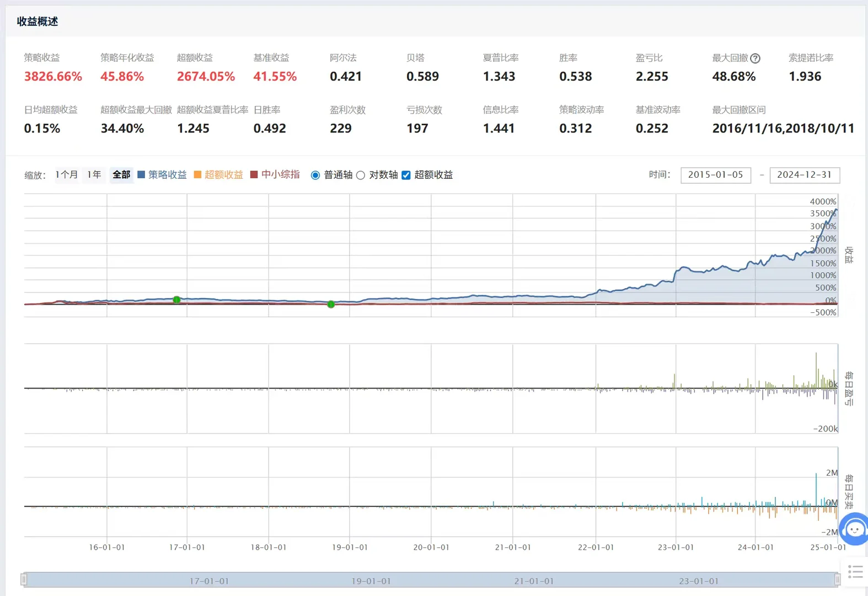Image resolution: width=868 pixels, height=596 pixels.
Task: Click the 4000% y-axis label
Action: [x=823, y=202]
